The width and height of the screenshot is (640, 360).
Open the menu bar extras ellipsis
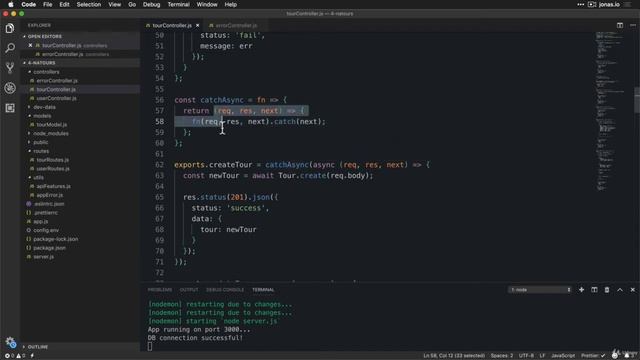(580, 4)
